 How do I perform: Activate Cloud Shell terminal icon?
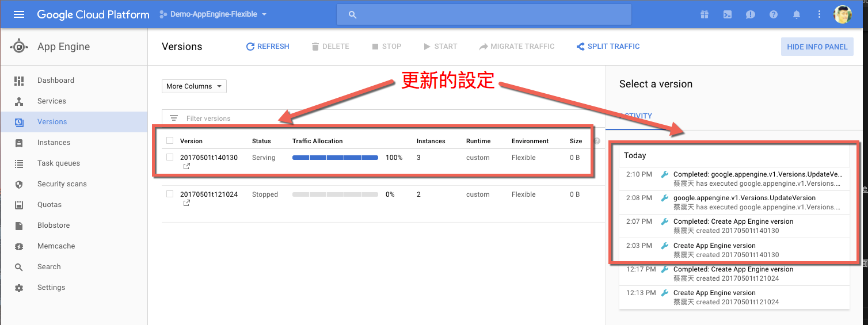pos(728,14)
